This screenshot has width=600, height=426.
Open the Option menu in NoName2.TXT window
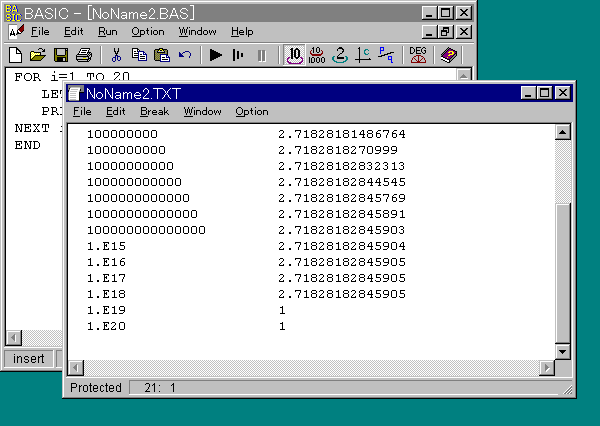(252, 111)
